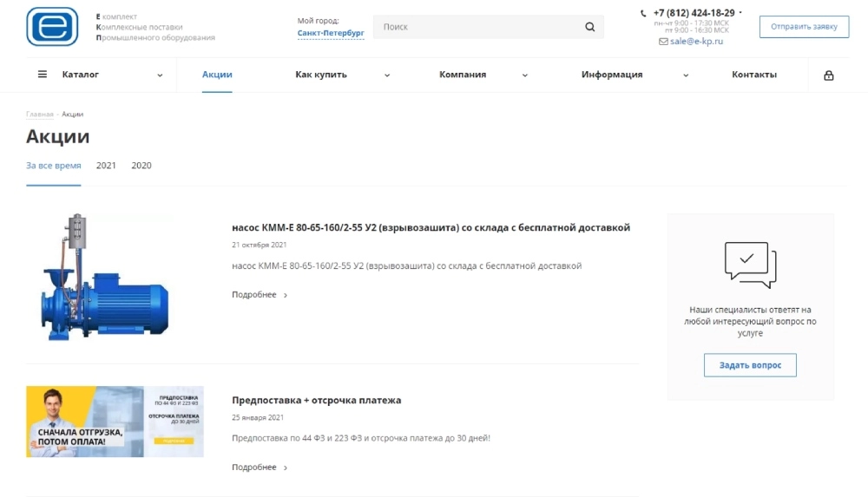Viewport: 868px width, 497px height.
Task: Select the 2020 filter tab
Action: [x=141, y=166]
